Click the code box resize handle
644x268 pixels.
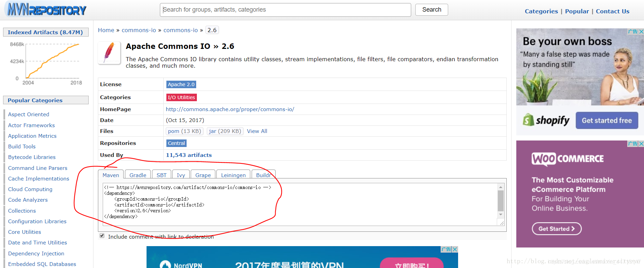[x=502, y=223]
